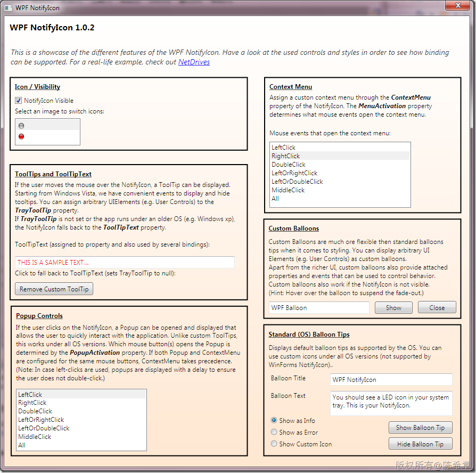The width and height of the screenshot is (476, 473).
Task: Toggle the NotifyIcon Visible checkbox
Action: [x=18, y=101]
